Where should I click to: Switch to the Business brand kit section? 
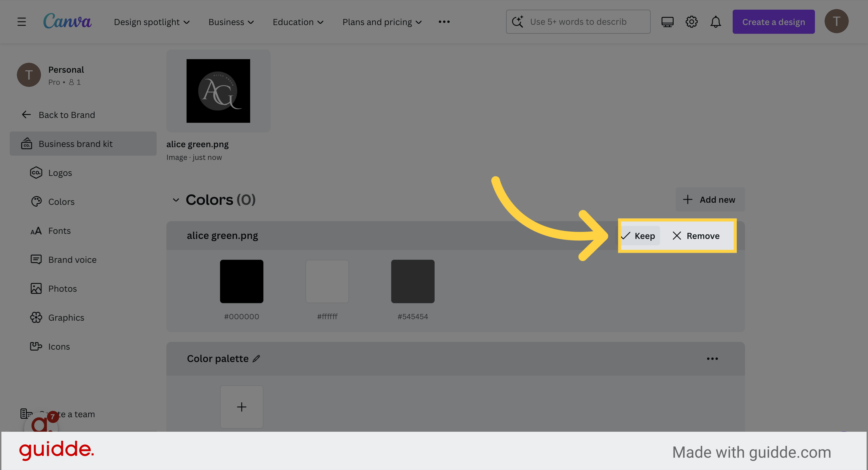75,144
